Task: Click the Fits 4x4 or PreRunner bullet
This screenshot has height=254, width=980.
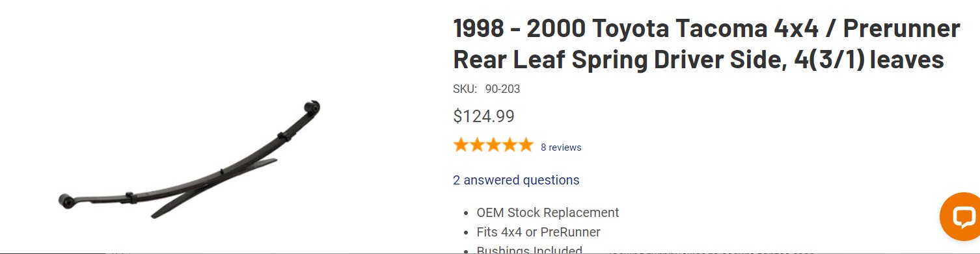Action: (x=538, y=232)
